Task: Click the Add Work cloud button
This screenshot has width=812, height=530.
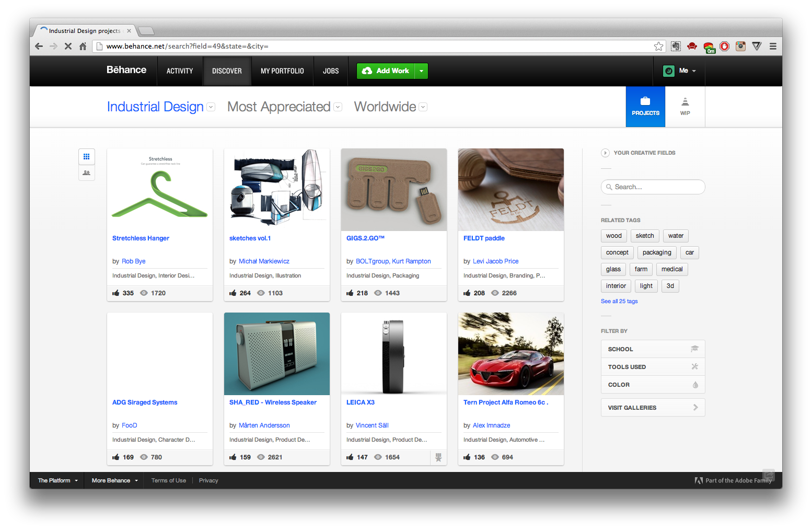Action: (x=386, y=71)
